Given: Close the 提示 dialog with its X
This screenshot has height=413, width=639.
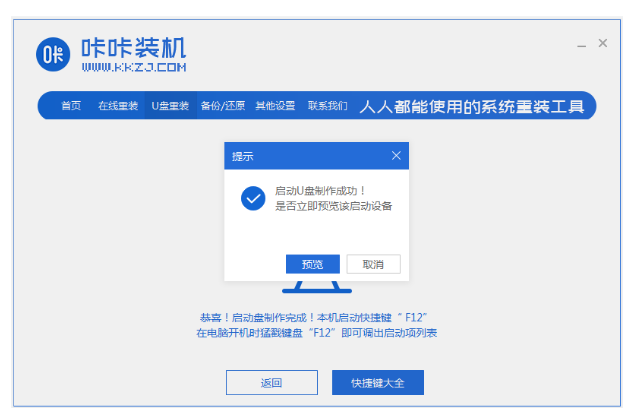Looking at the screenshot, I should coord(396,155).
